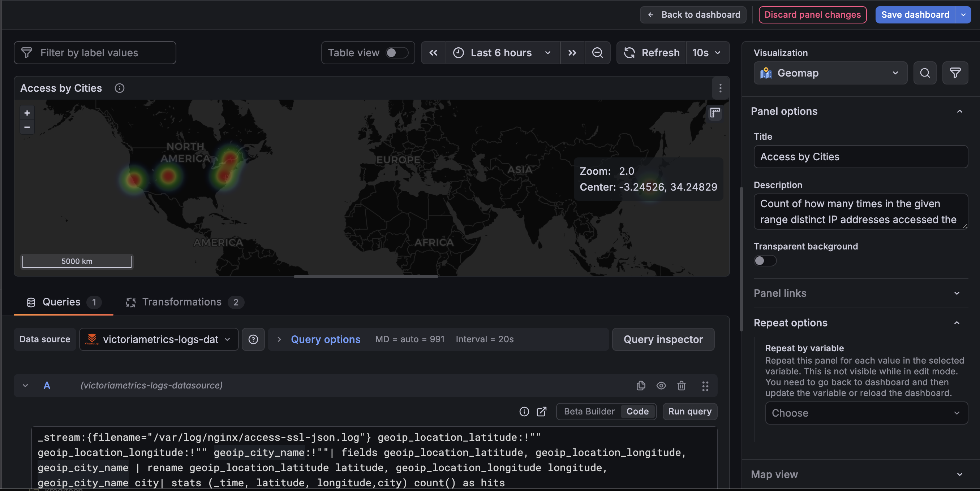Click Run query
980x491 pixels.
click(x=690, y=412)
